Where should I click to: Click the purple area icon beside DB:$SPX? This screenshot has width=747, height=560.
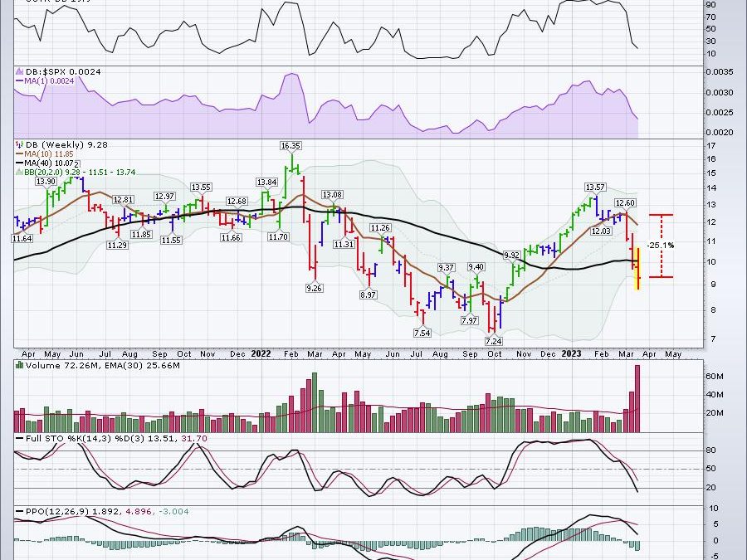coord(20,71)
